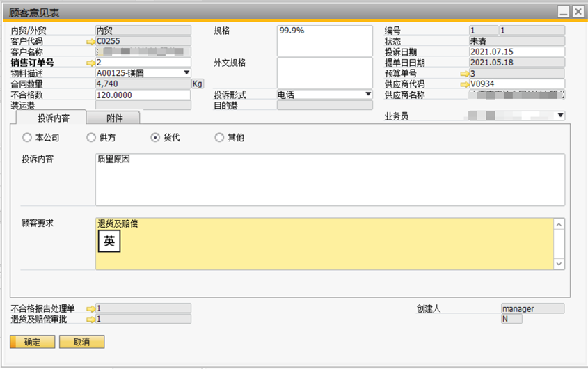Click the 销售订单号 input field
The width and height of the screenshot is (588, 369).
coord(143,63)
